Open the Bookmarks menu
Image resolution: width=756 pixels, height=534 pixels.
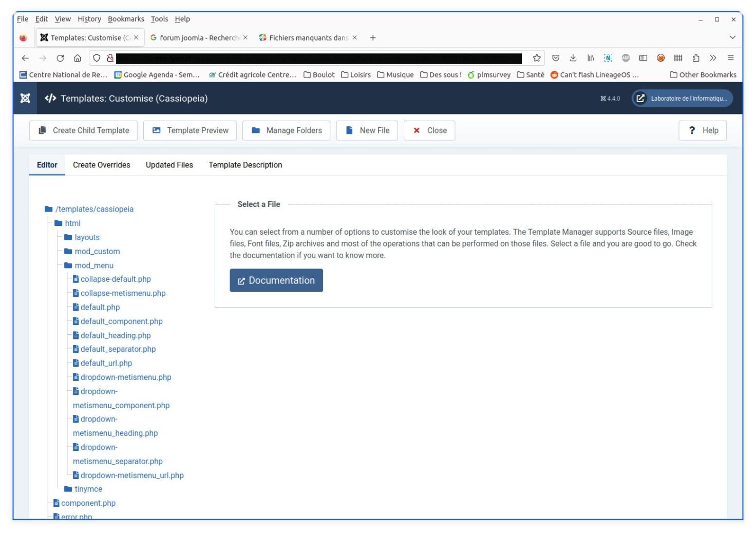tap(126, 19)
